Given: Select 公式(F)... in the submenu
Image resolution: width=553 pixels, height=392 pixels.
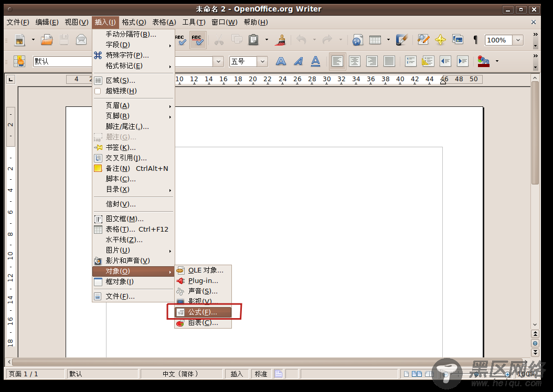Looking at the screenshot, I should tap(203, 312).
